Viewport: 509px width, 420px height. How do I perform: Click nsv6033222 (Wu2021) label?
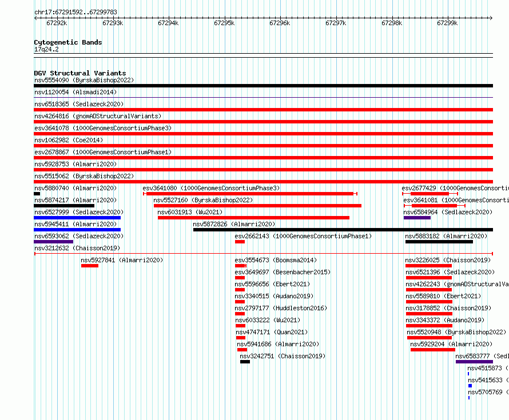pyautogui.click(x=268, y=320)
